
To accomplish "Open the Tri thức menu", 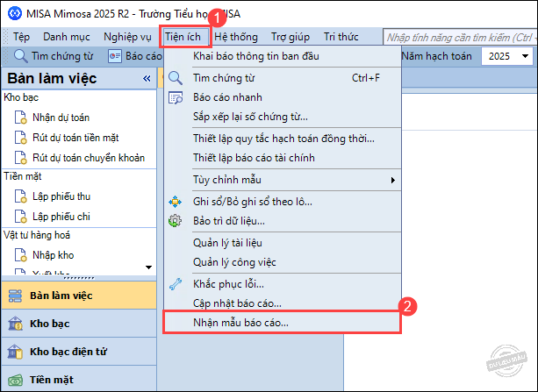I will pos(341,37).
